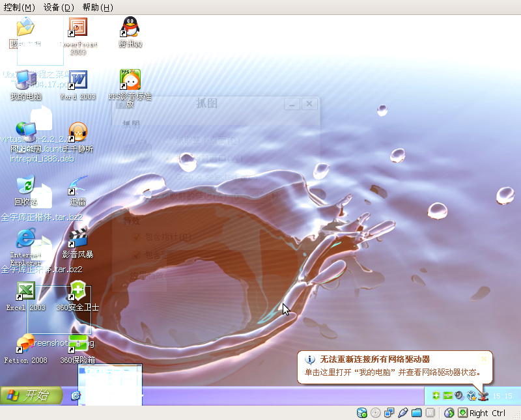Click the VirtualBox mouse integration status icon
This screenshot has width=521, height=420.
449,413
